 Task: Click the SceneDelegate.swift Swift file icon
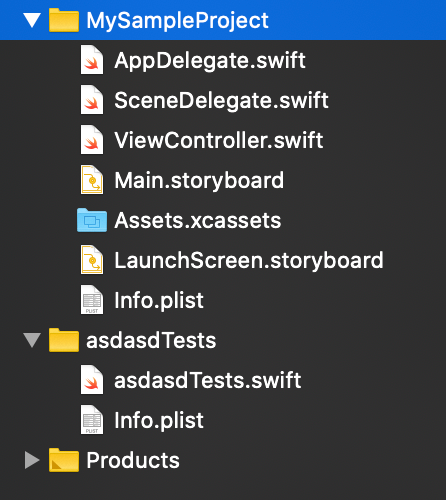92,100
